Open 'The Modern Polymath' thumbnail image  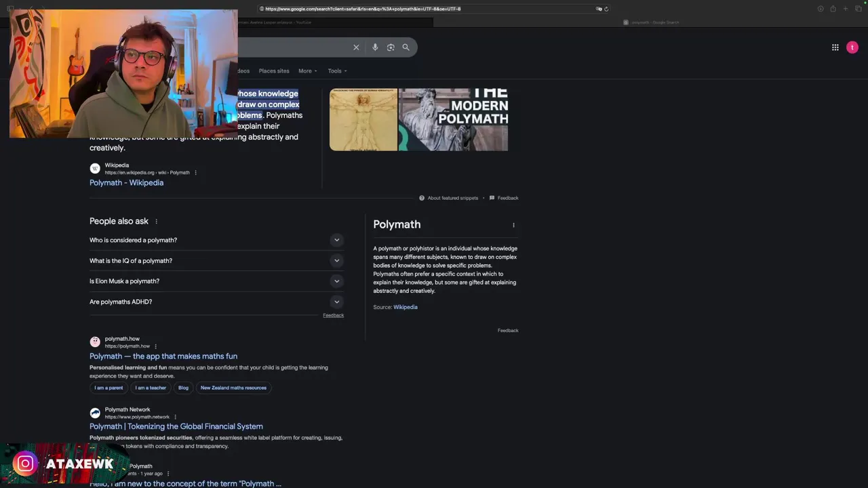(453, 120)
